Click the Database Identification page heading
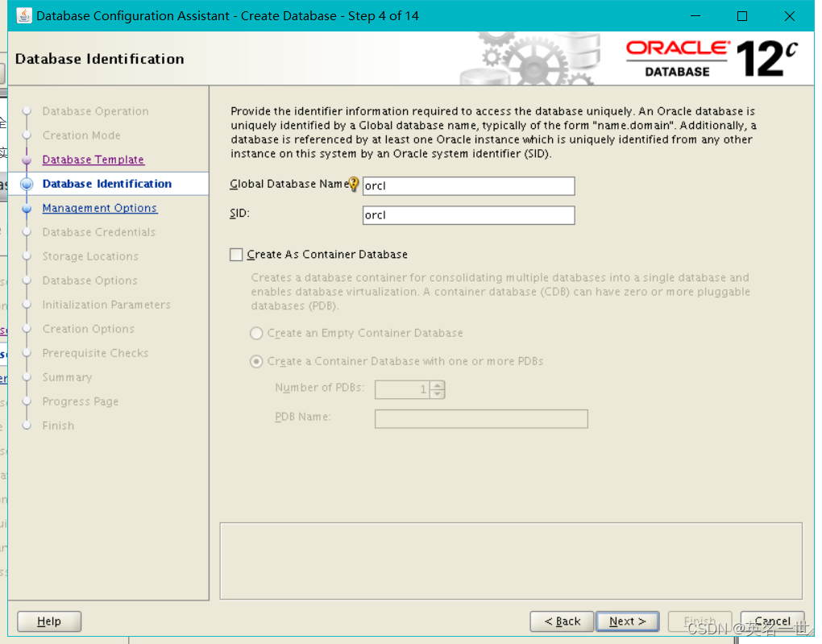Screen dimensions: 822x644 pyautogui.click(x=100, y=59)
